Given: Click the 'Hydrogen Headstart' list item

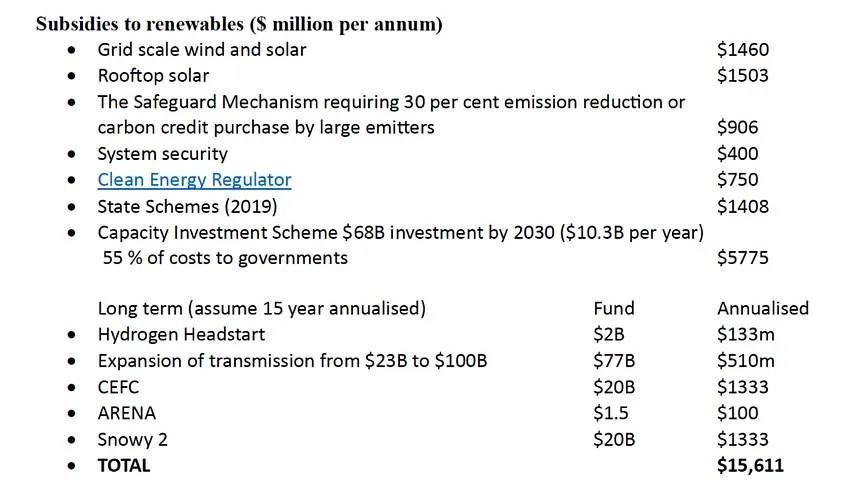Looking at the screenshot, I should pos(181,335).
